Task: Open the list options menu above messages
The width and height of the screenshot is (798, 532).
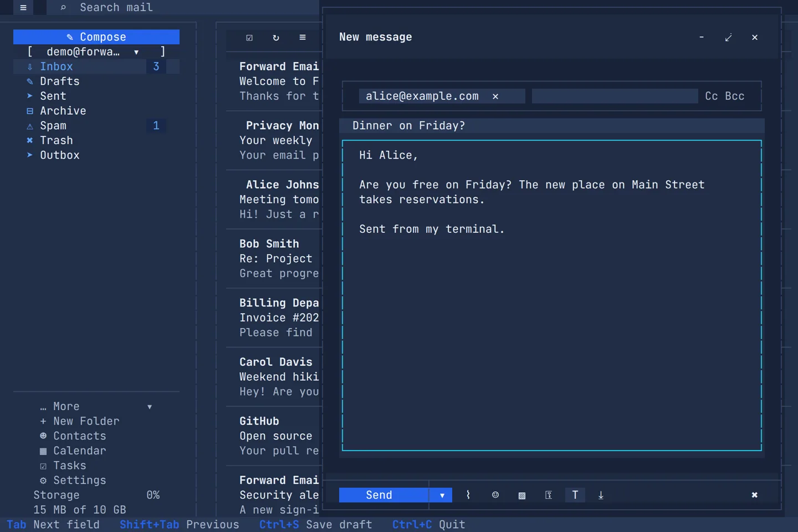Action: pyautogui.click(x=303, y=37)
